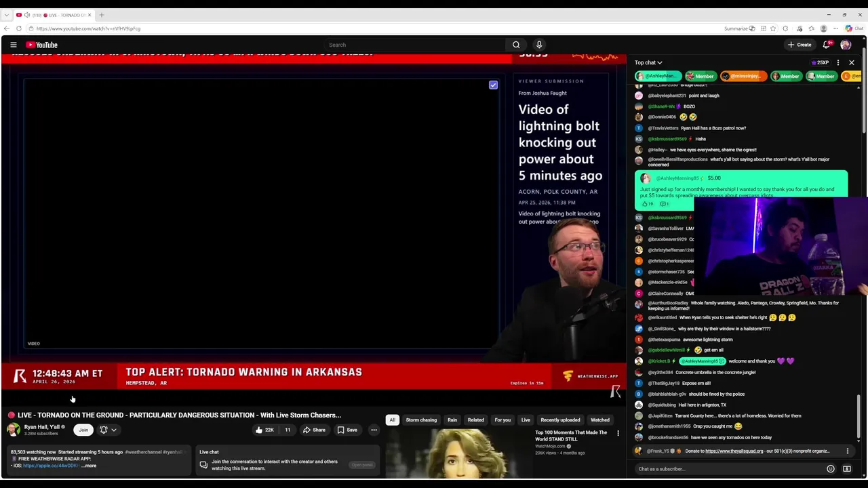The height and width of the screenshot is (488, 868).
Task: Open the notifications bell in the header
Action: pos(827,45)
